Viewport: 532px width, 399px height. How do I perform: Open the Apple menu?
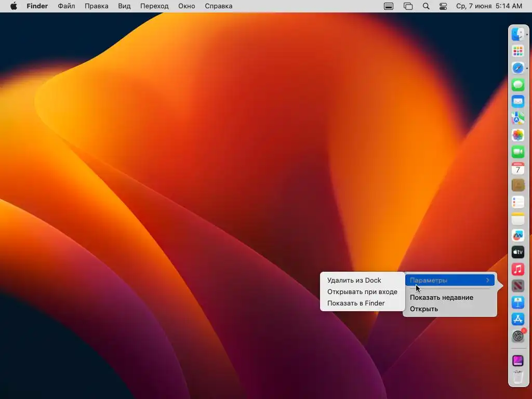point(14,6)
